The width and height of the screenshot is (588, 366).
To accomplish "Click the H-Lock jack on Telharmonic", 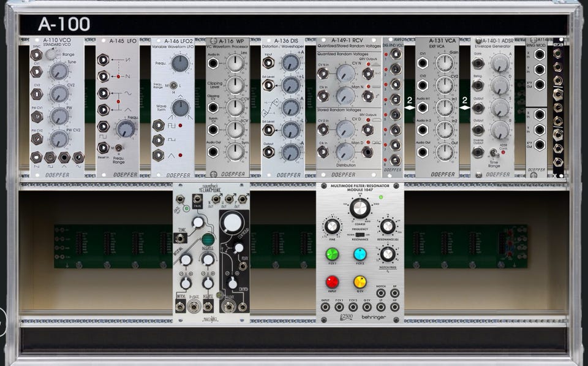I will [228, 307].
